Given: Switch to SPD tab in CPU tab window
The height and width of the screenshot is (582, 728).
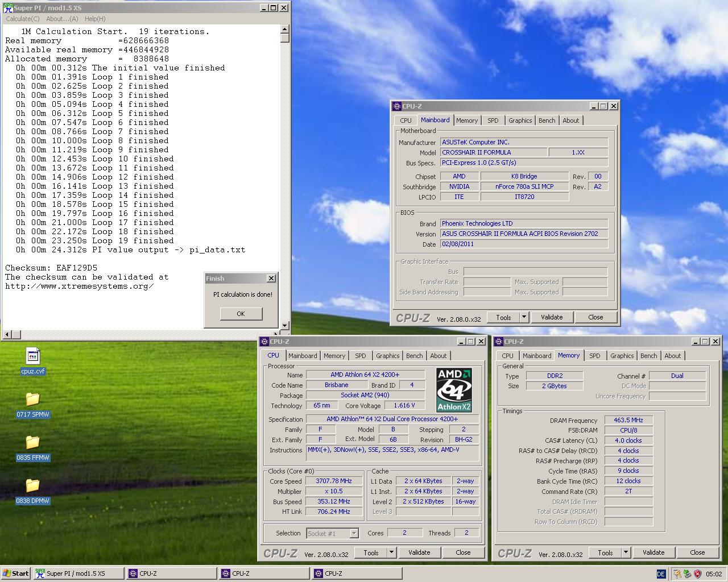Looking at the screenshot, I should (x=361, y=356).
